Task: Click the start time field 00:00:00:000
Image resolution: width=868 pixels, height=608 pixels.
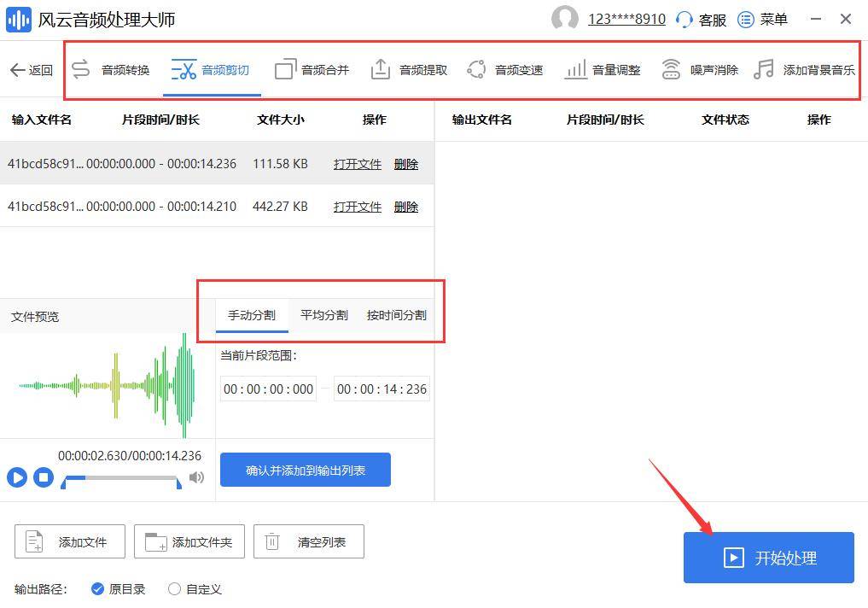Action: 267,389
